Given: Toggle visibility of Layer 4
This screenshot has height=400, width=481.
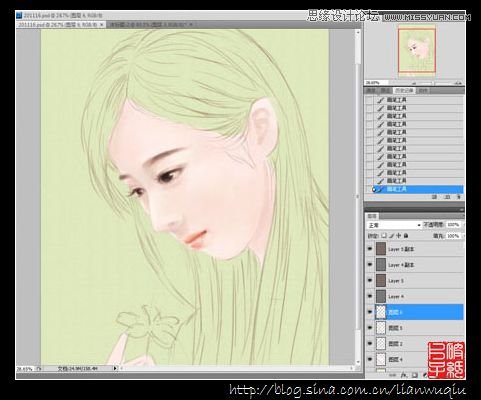Looking at the screenshot, I should [370, 296].
